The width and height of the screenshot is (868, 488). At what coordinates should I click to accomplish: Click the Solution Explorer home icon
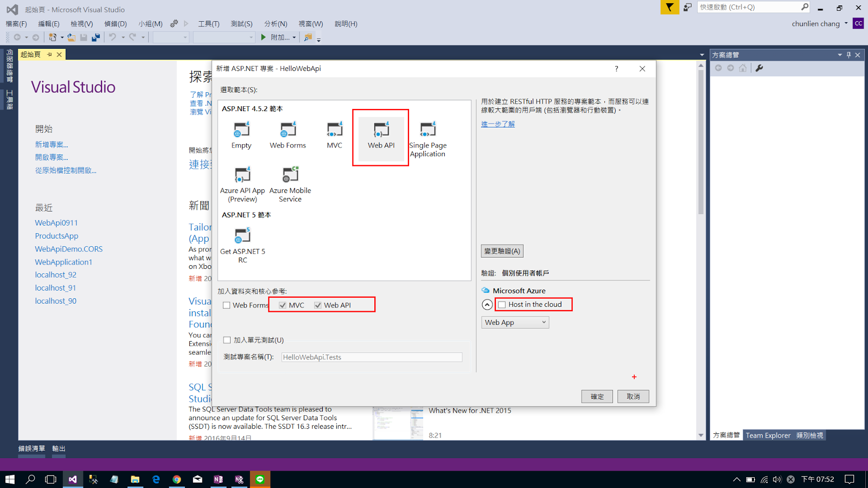(743, 68)
